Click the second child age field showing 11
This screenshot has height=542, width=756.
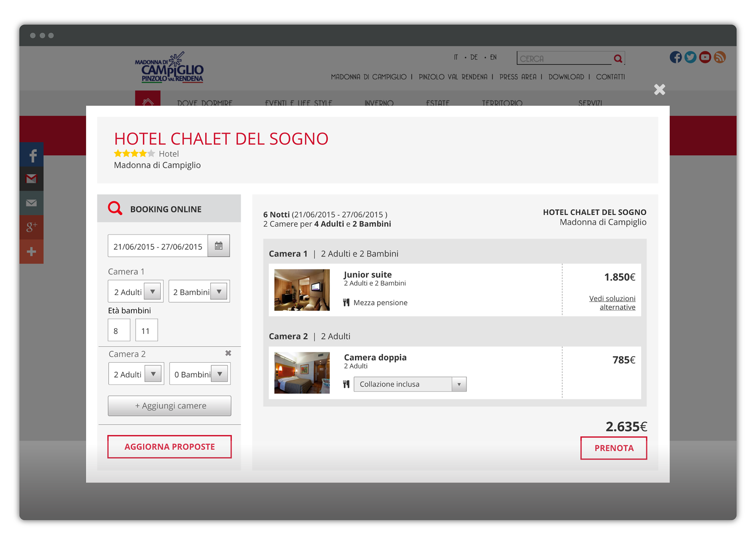tap(146, 330)
